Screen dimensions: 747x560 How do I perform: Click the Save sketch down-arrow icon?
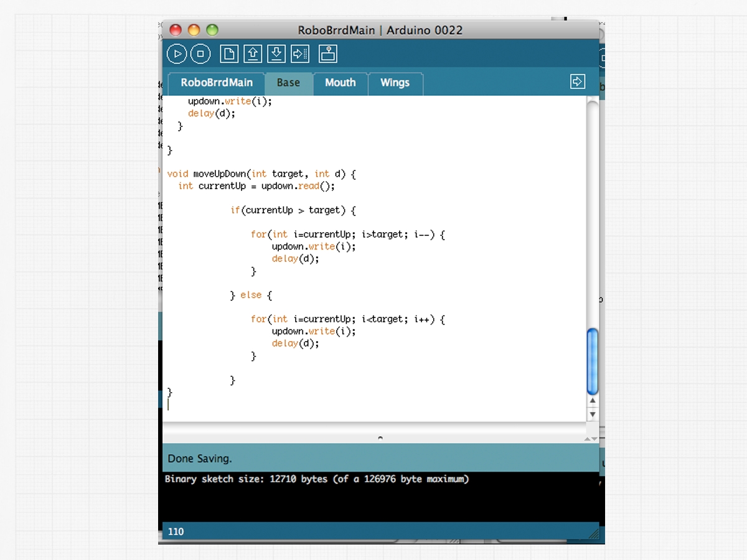pos(276,54)
